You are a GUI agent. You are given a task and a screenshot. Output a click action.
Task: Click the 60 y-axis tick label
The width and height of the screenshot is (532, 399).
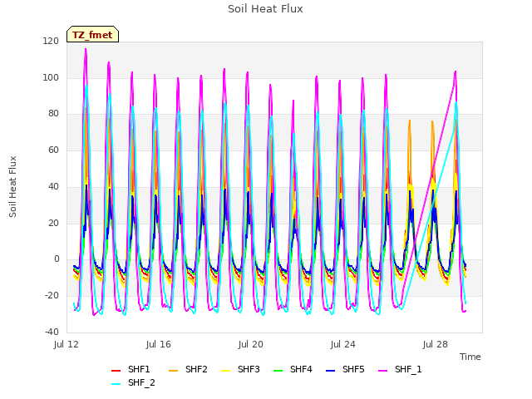[53, 150]
